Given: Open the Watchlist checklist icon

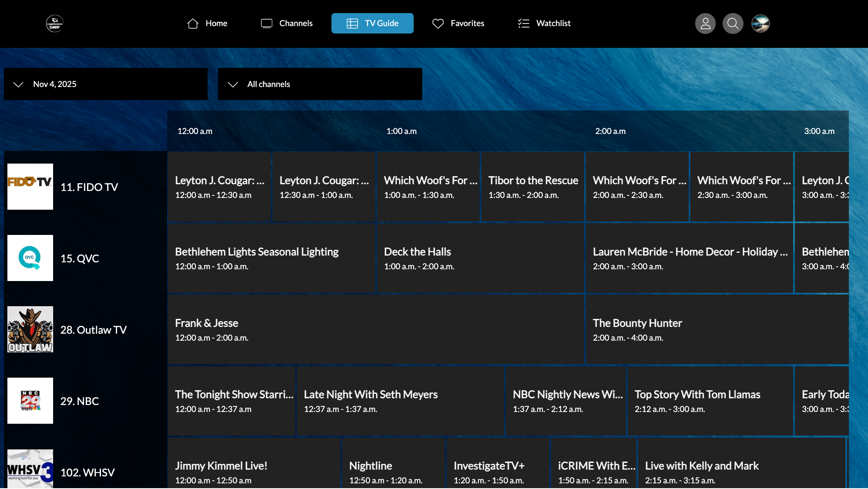Looking at the screenshot, I should 523,23.
